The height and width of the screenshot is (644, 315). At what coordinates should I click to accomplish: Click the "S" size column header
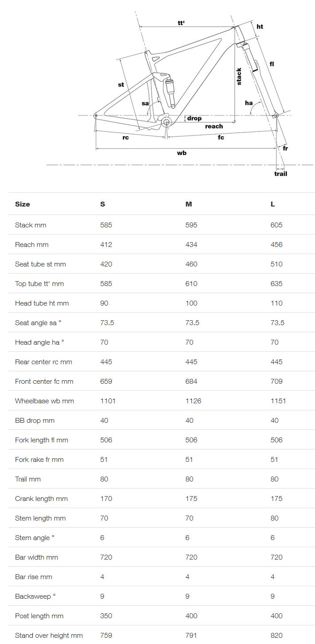coord(102,204)
